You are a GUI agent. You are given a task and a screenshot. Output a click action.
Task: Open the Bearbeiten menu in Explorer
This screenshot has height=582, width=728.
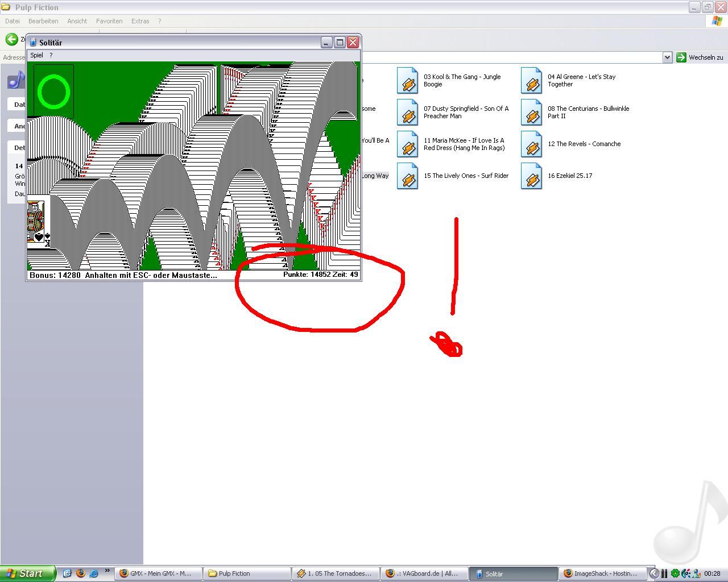[x=43, y=21]
